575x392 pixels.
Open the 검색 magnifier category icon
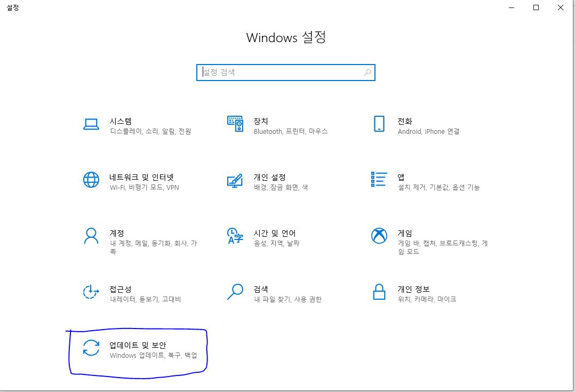pyautogui.click(x=235, y=292)
